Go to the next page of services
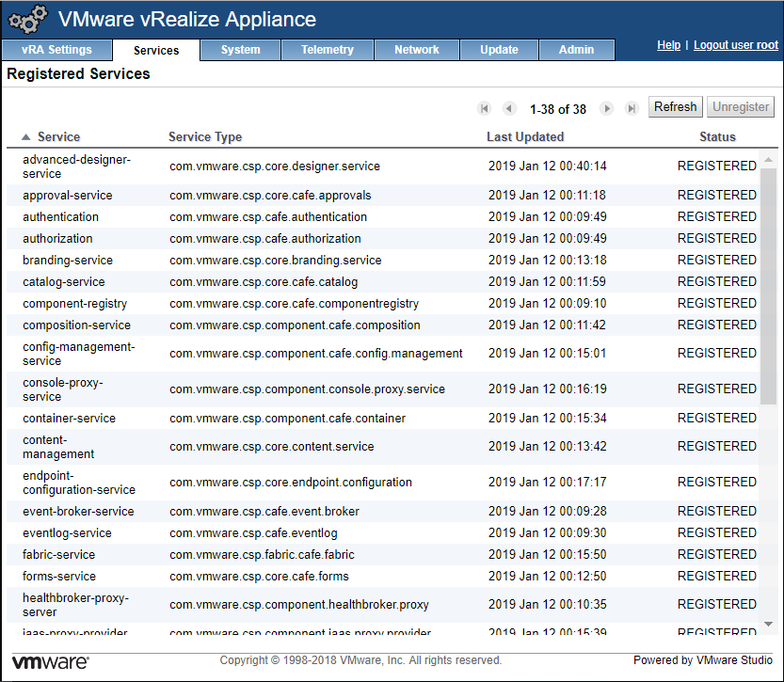 coord(606,108)
